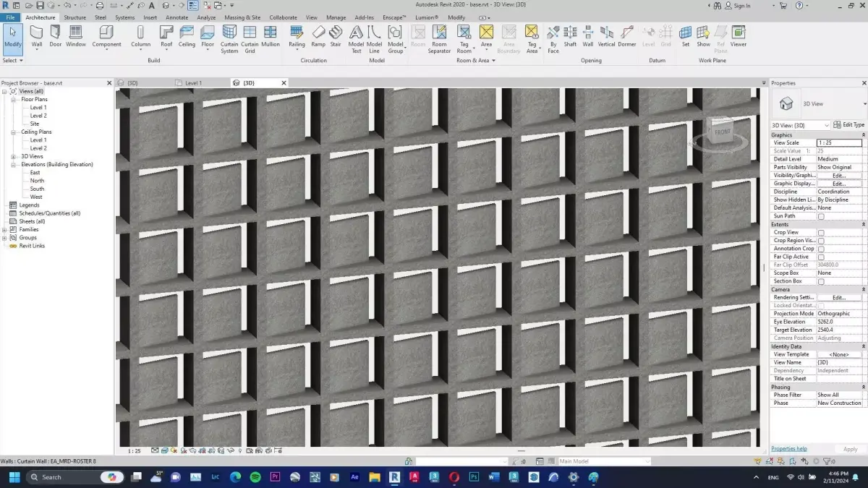Switch to the Annotate ribbon tab
The width and height of the screenshot is (868, 488).
coord(176,17)
